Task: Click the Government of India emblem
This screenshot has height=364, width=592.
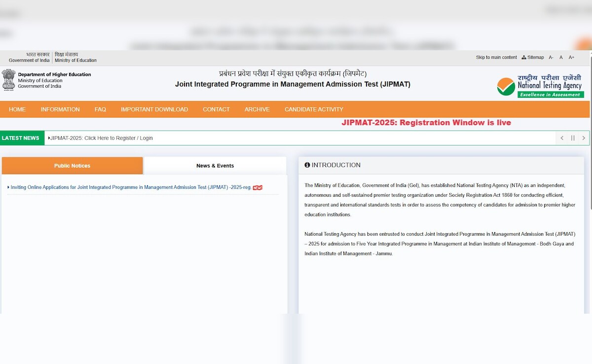Action: coord(8,80)
